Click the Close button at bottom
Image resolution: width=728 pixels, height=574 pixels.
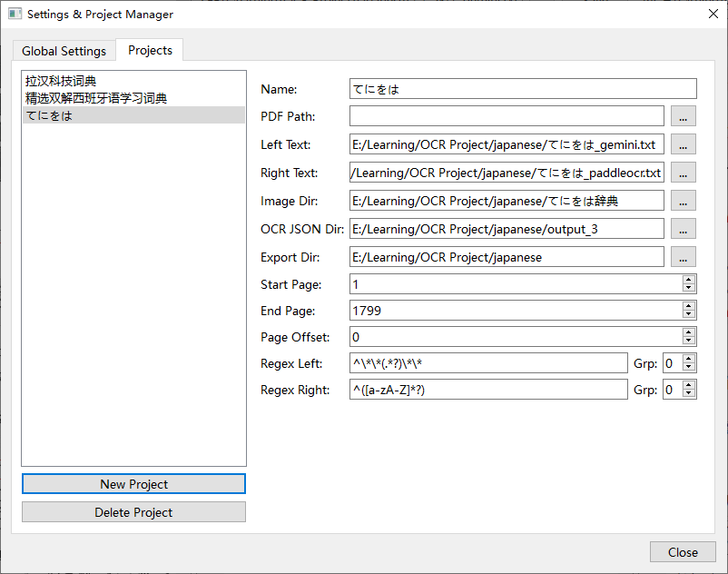683,552
